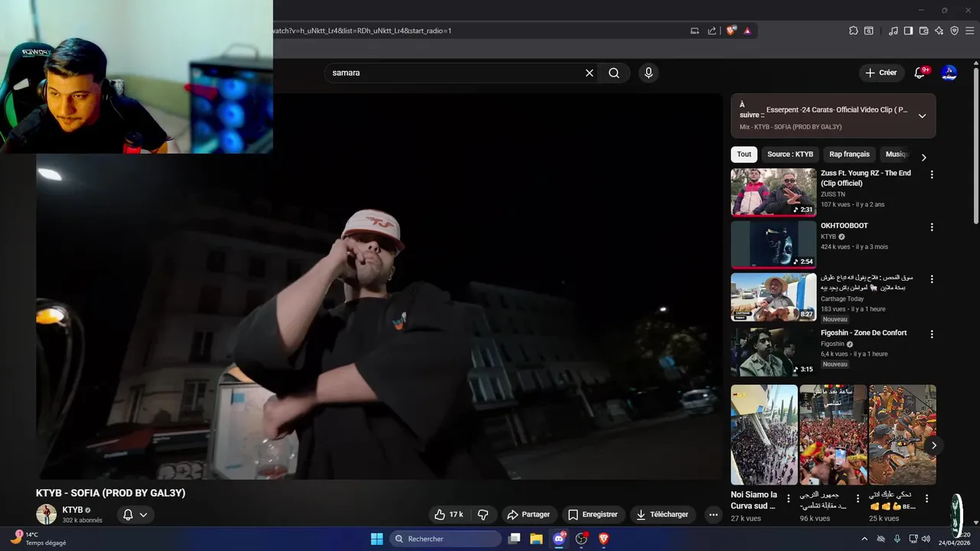The image size is (980, 551).
Task: Select the Tout filter chip
Action: [744, 154]
